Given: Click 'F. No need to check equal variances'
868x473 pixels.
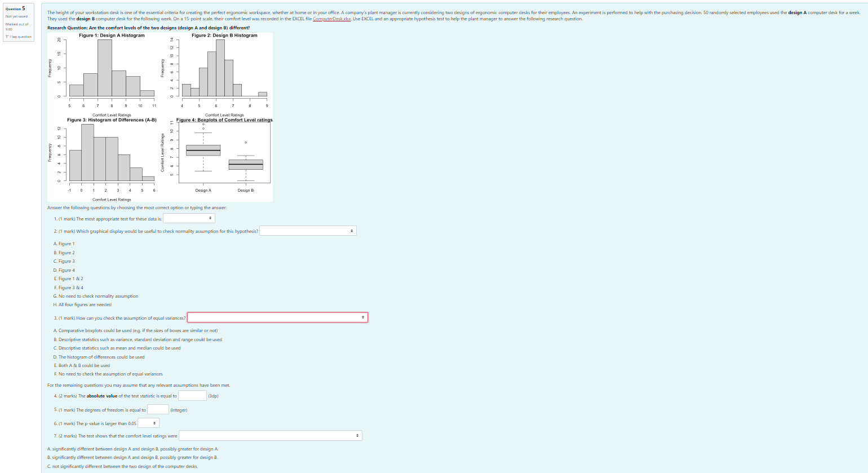Looking at the screenshot, I should pos(108,374).
